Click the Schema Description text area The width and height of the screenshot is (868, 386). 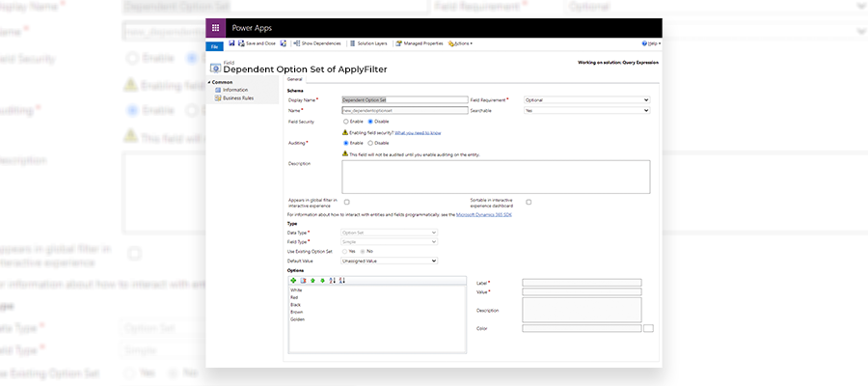[496, 177]
